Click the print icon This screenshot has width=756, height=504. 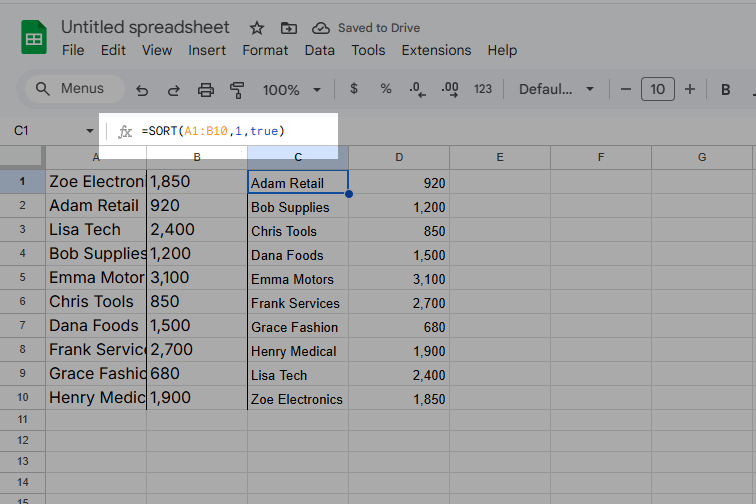pyautogui.click(x=206, y=90)
